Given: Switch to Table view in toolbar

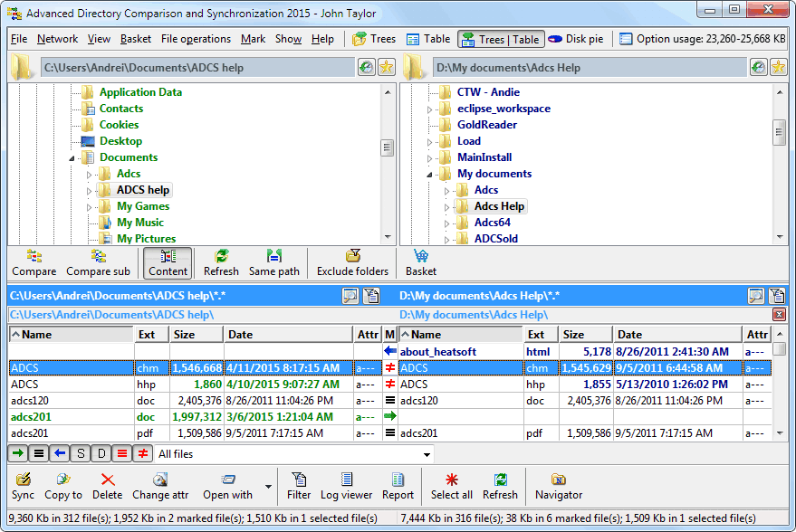Looking at the screenshot, I should (428, 39).
